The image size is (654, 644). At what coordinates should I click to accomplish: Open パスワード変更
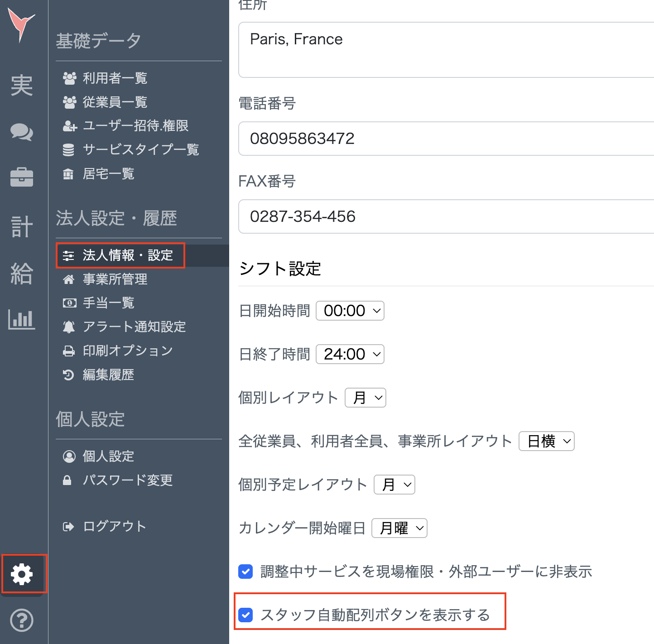[x=128, y=480]
